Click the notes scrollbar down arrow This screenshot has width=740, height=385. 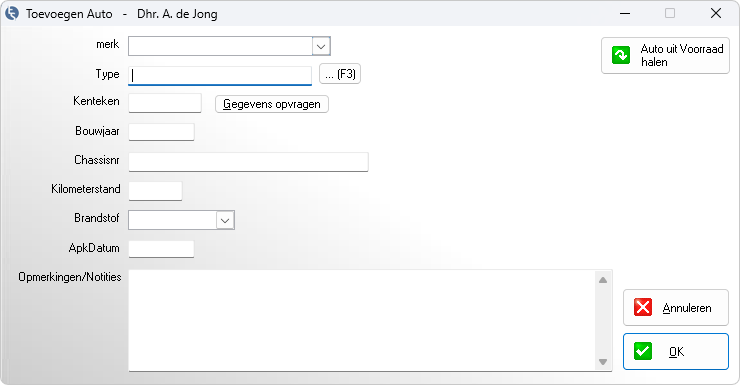click(x=603, y=362)
